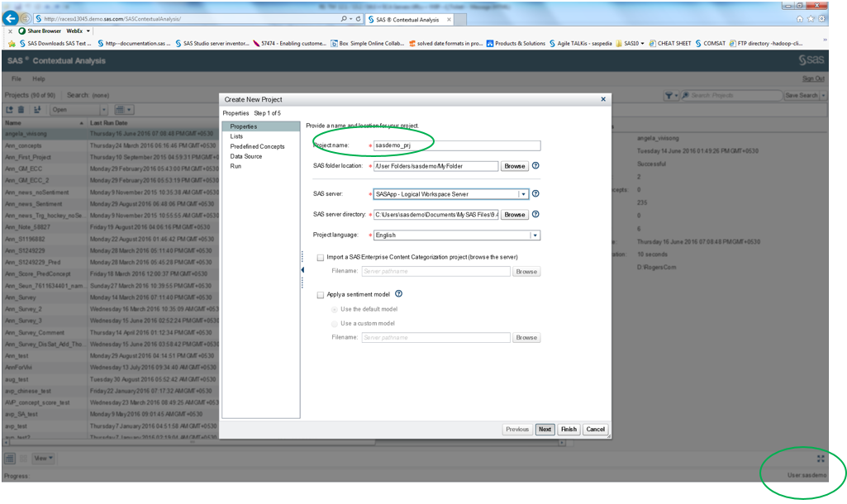Select Data Source wizard step

[245, 156]
